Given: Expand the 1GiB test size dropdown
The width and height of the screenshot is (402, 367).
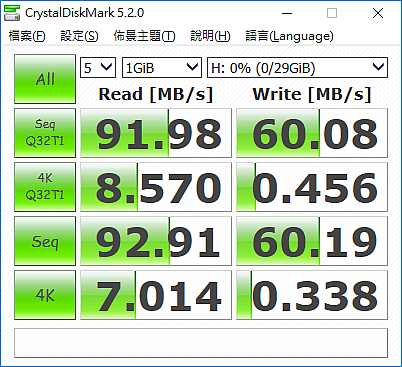Looking at the screenshot, I should tap(162, 68).
